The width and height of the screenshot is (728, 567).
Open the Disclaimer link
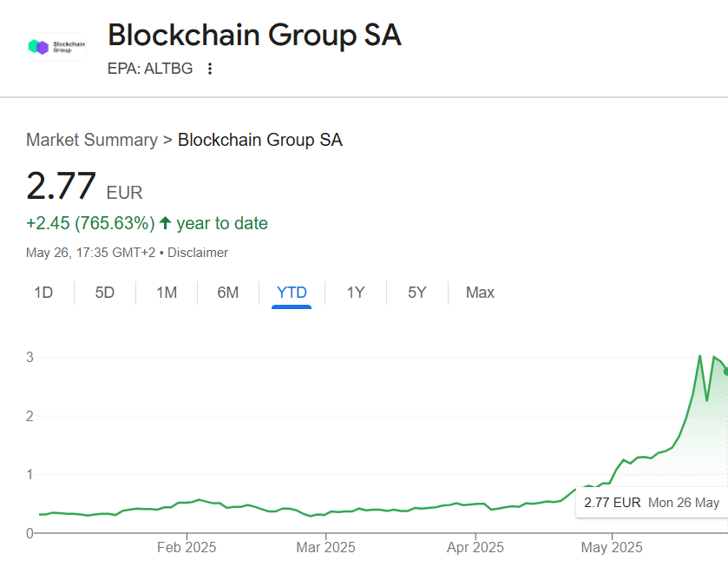198,253
